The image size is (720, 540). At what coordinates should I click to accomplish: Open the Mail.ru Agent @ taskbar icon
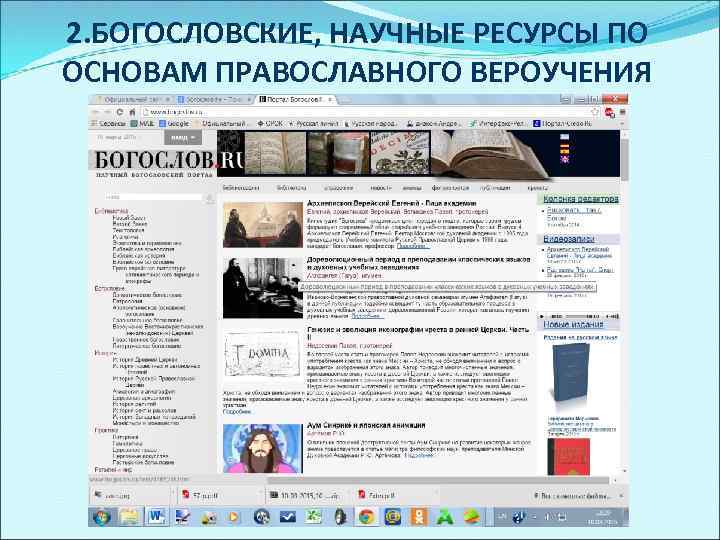(x=393, y=518)
